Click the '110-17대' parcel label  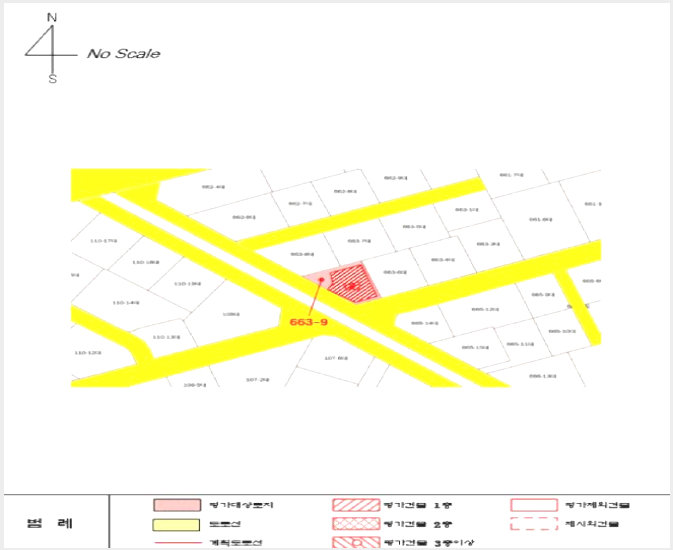[x=103, y=241]
